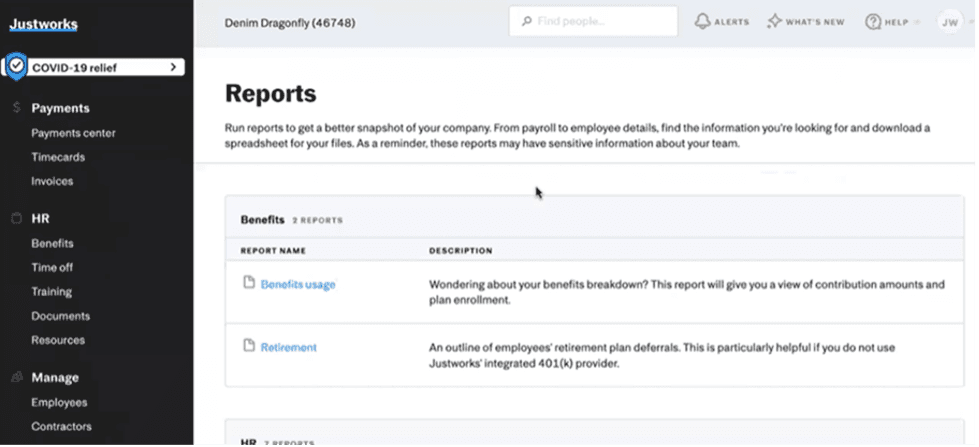Open Training in HR section
Viewport: 979px width, 447px height.
coord(51,291)
